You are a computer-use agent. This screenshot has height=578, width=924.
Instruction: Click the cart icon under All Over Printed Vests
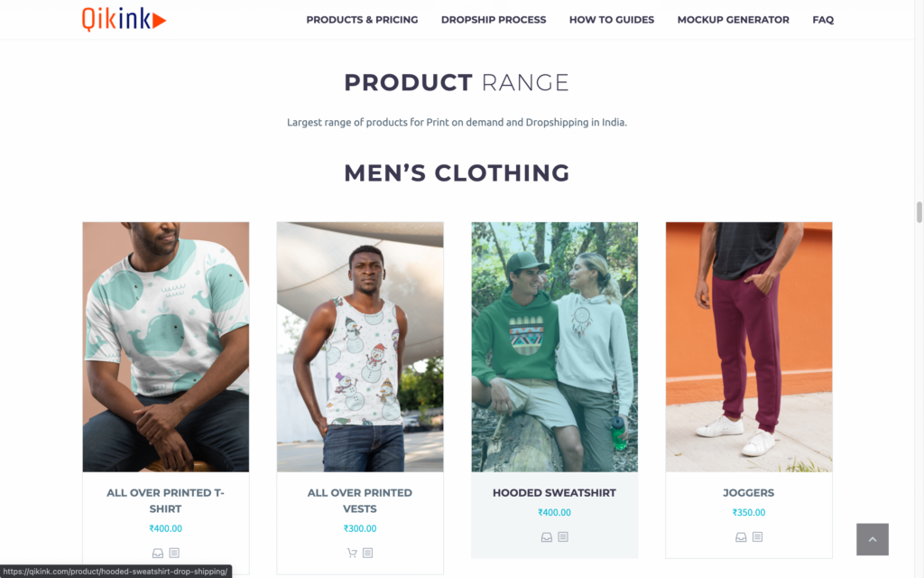point(353,554)
